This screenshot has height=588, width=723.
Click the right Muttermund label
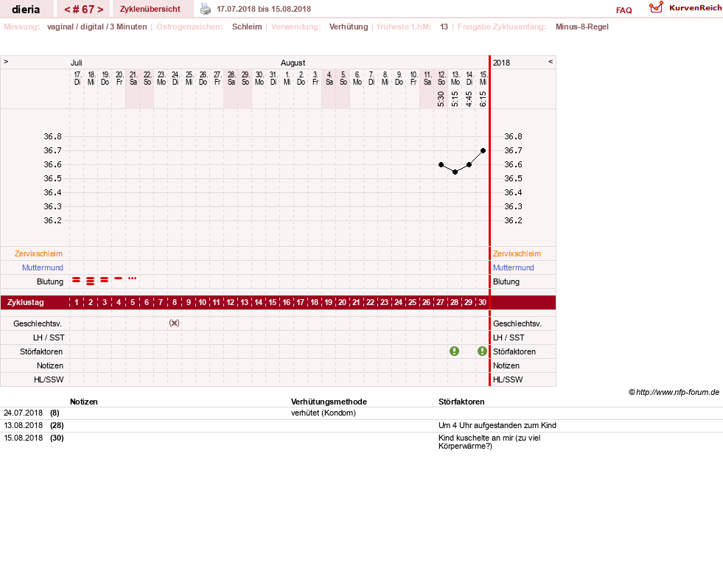(514, 267)
